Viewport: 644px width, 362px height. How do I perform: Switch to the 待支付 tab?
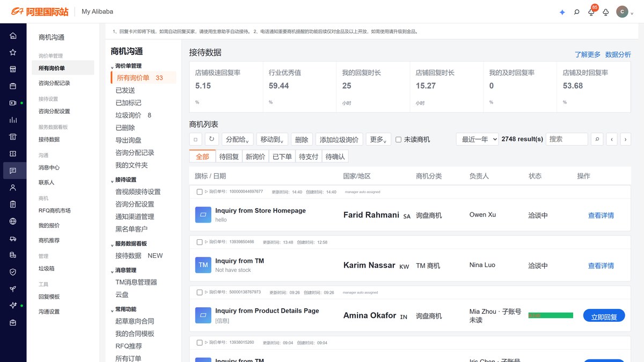(x=309, y=157)
